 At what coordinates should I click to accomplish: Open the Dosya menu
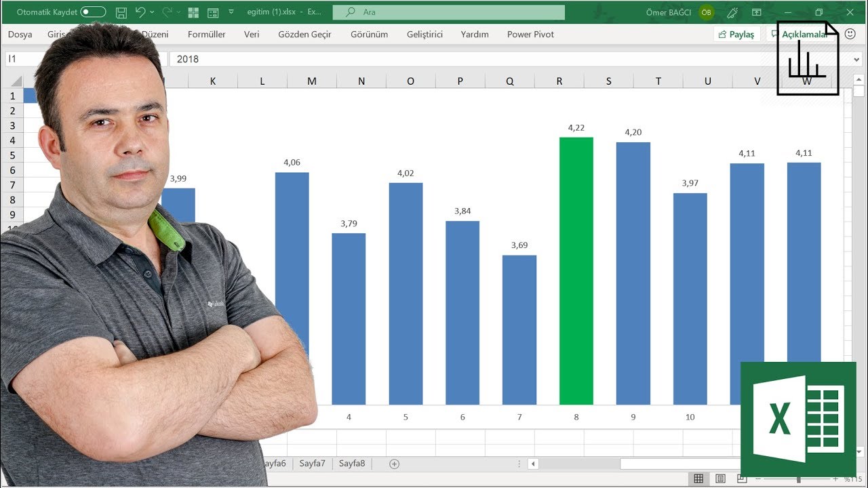20,35
